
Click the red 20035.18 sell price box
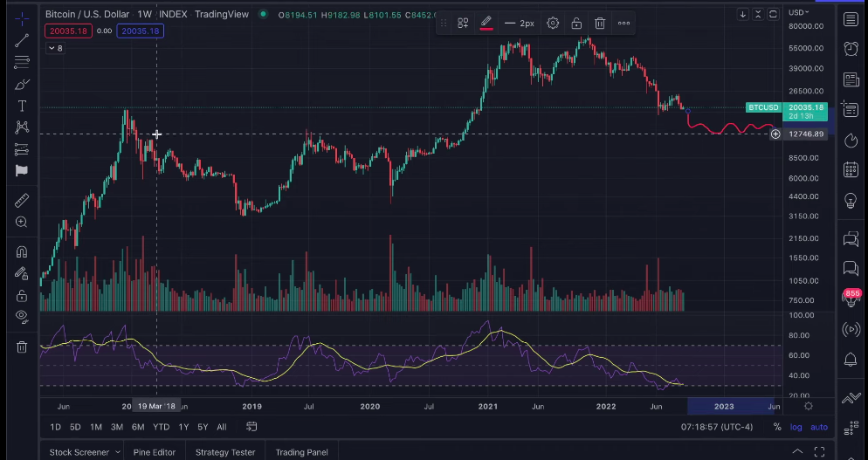tap(68, 31)
